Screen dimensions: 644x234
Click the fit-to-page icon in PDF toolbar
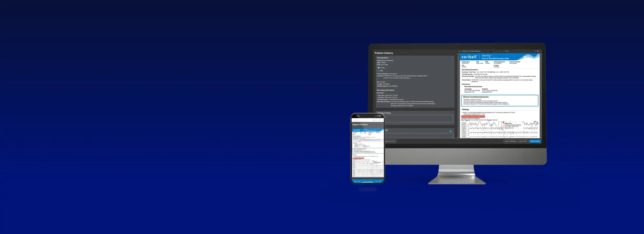coord(506,51)
